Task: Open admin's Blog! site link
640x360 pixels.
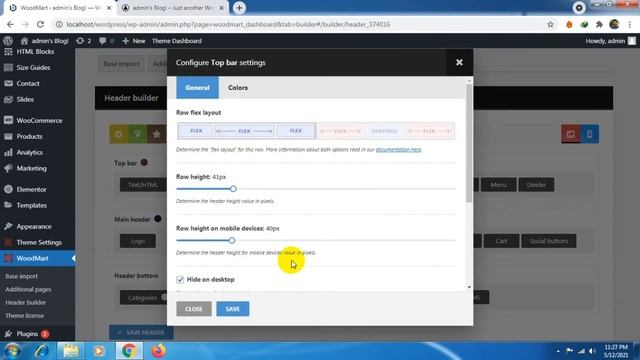Action: (44, 41)
